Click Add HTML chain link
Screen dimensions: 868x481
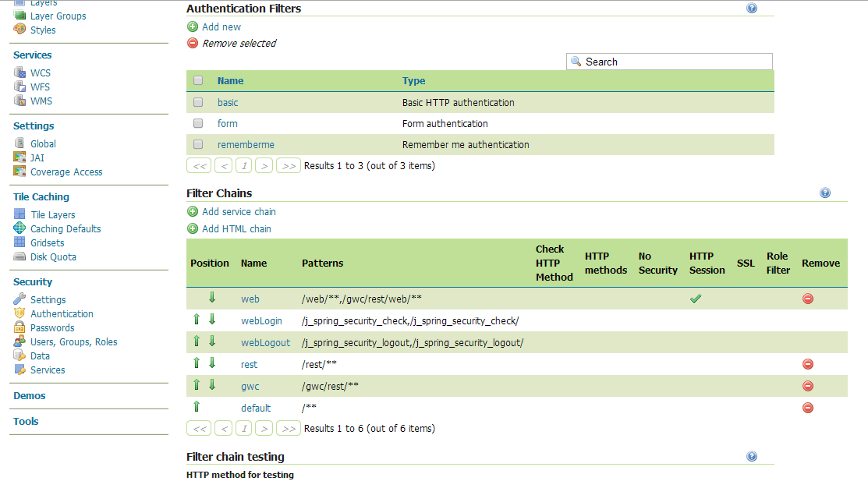point(236,228)
